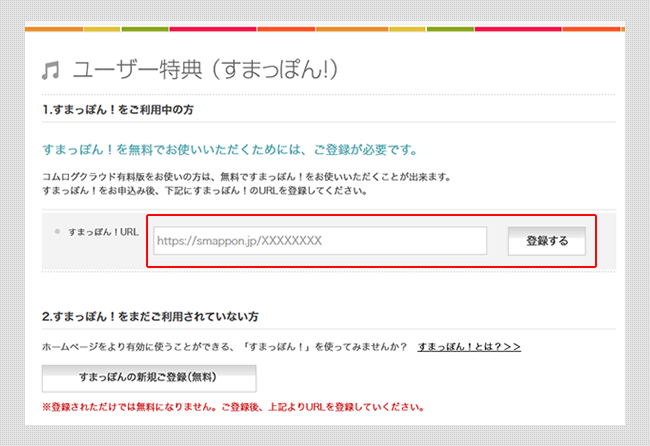Select the すまっぽん！URL field label
Image resolution: width=650 pixels, height=446 pixels.
101,231
